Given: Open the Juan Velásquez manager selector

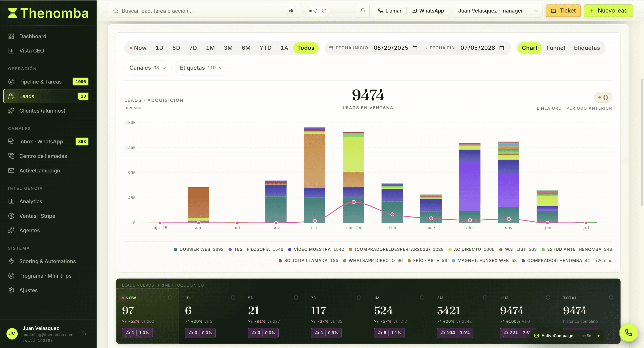Looking at the screenshot, I should (x=498, y=11).
